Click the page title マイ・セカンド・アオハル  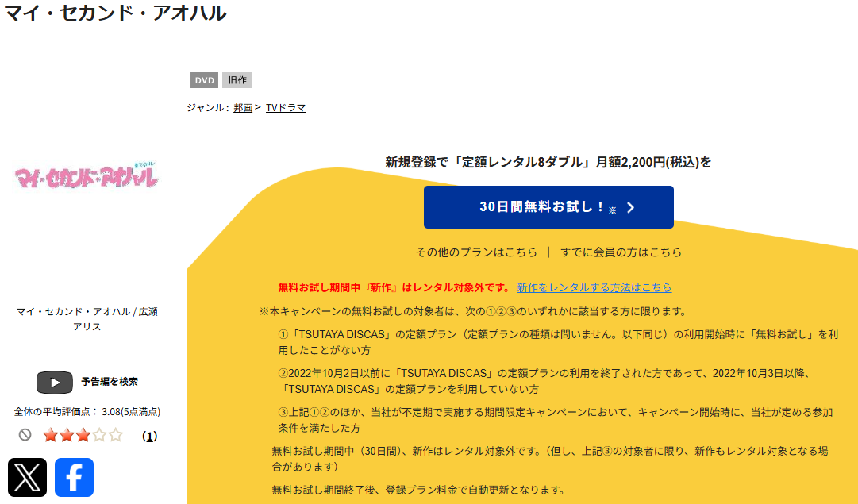pyautogui.click(x=115, y=13)
